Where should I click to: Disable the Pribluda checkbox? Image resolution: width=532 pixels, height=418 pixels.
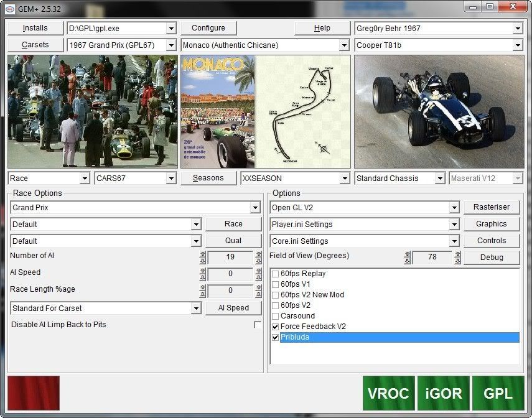275,337
